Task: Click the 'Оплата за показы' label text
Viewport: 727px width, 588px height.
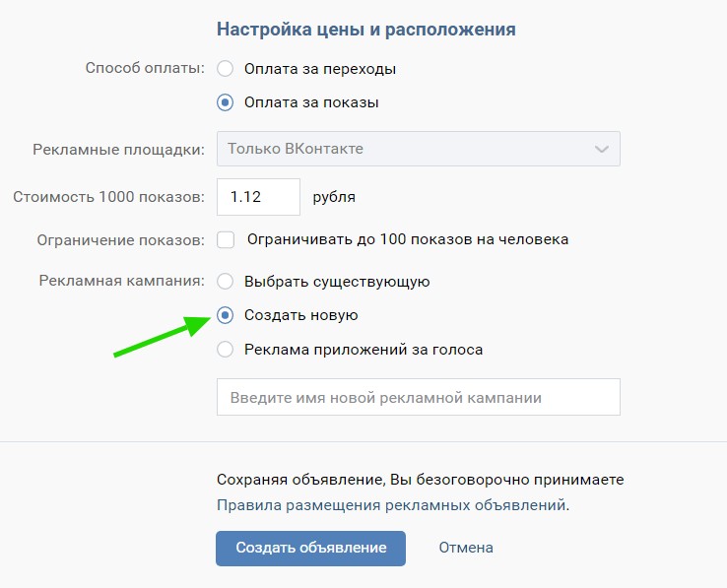Action: 311,102
